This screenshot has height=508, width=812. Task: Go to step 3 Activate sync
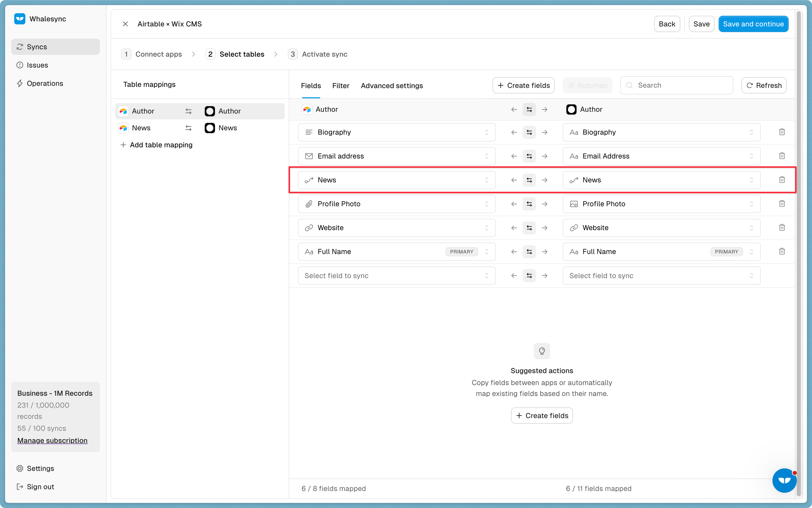click(x=317, y=54)
